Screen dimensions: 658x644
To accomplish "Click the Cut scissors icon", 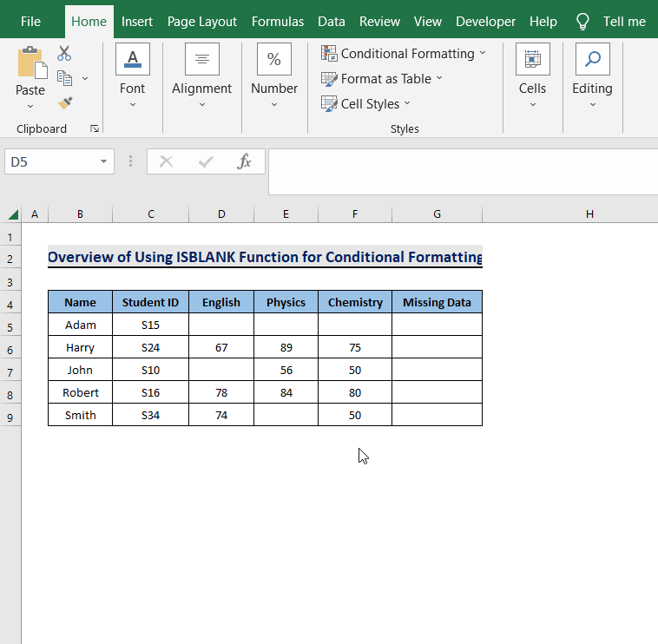I will [x=64, y=53].
